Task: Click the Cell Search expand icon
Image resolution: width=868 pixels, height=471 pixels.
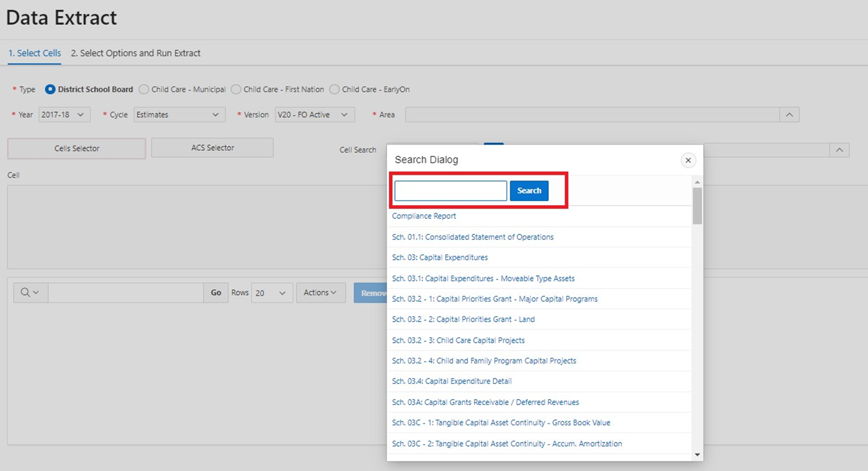Action: click(840, 150)
